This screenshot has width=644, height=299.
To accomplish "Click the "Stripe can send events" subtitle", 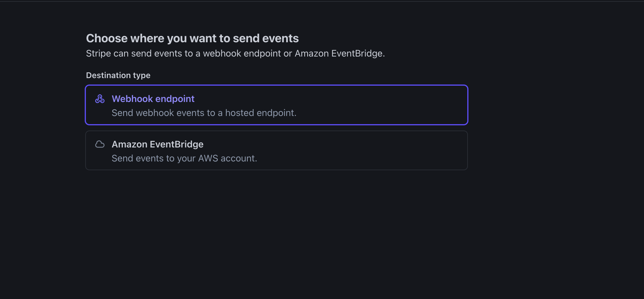I will (236, 53).
